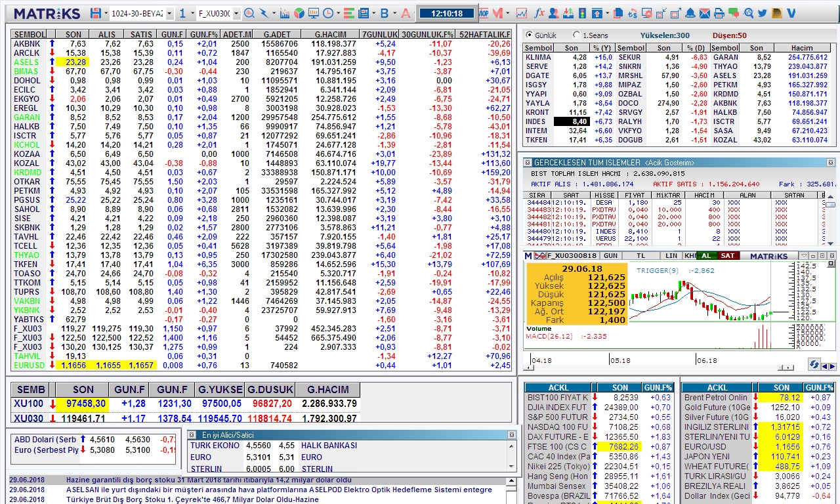
Task: Select the THYAO row in main table
Action: (x=261, y=255)
